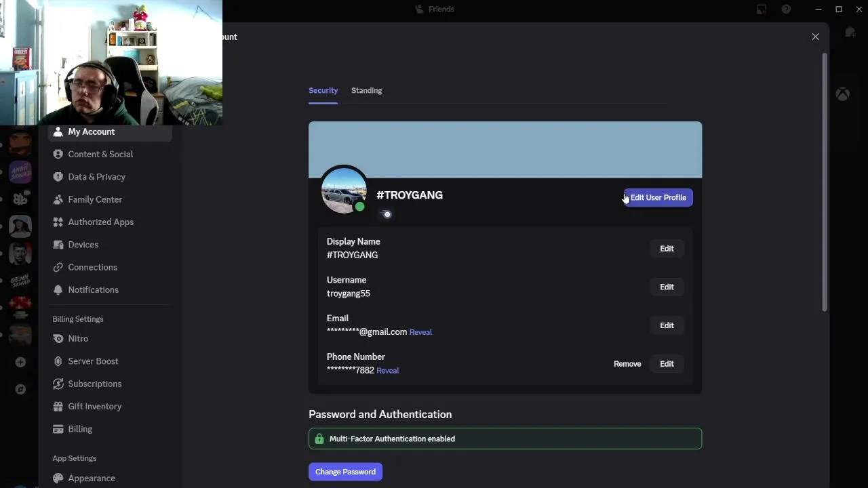Viewport: 868px width, 488px height.
Task: Click the Connections link icon
Action: tap(58, 267)
